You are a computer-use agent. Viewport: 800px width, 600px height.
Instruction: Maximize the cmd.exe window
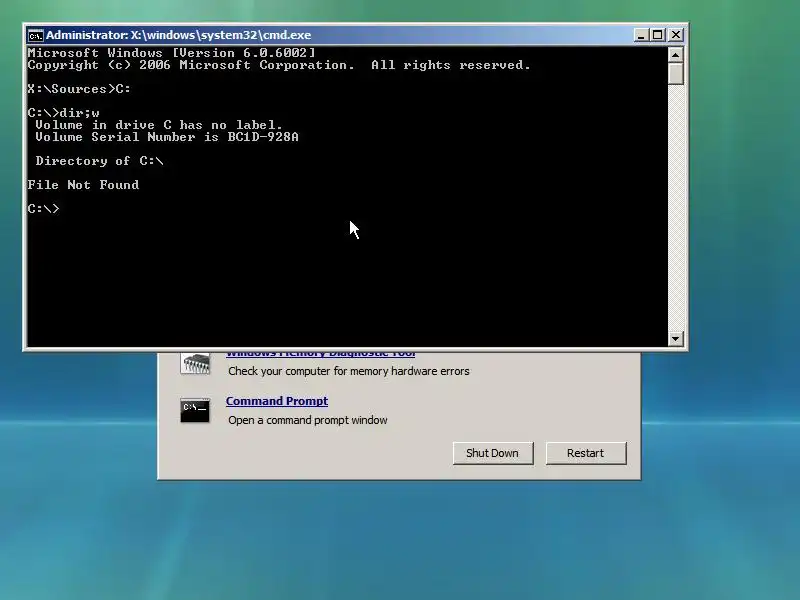[658, 35]
